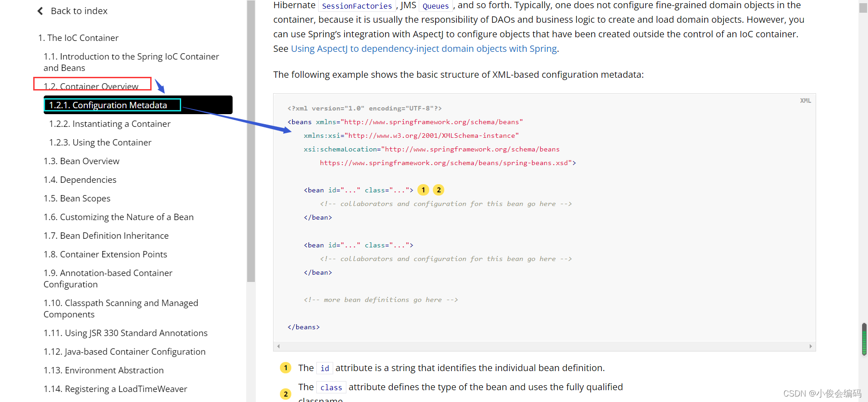Go to 1.11. Using JSR 330 Standard Annotations
Screen dimensions: 868x402
(126, 333)
